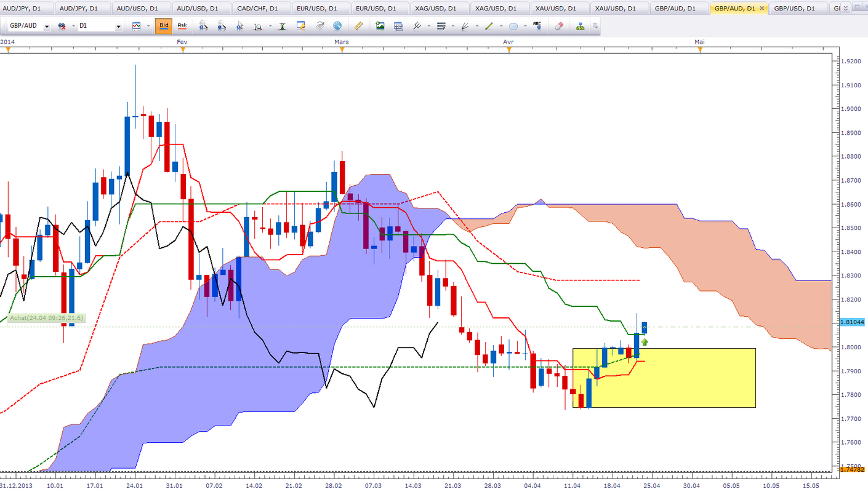The image size is (868, 492).
Task: Toggle the Ask price button
Action: [x=182, y=26]
